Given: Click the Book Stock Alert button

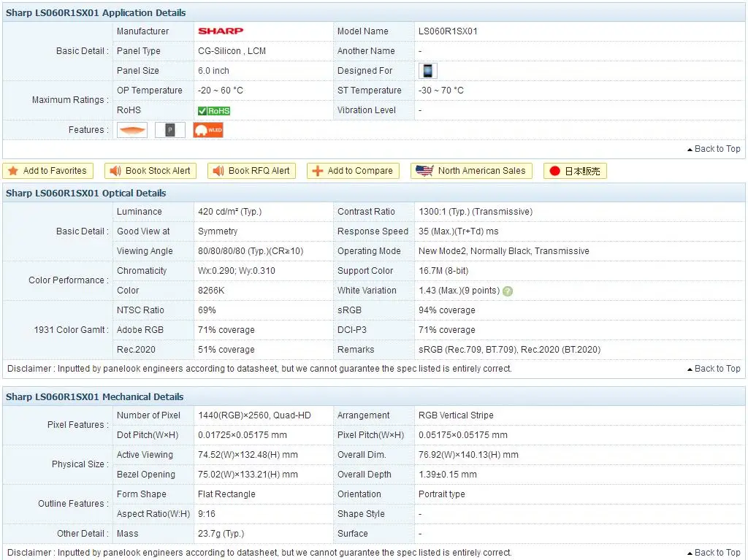Looking at the screenshot, I should (150, 171).
